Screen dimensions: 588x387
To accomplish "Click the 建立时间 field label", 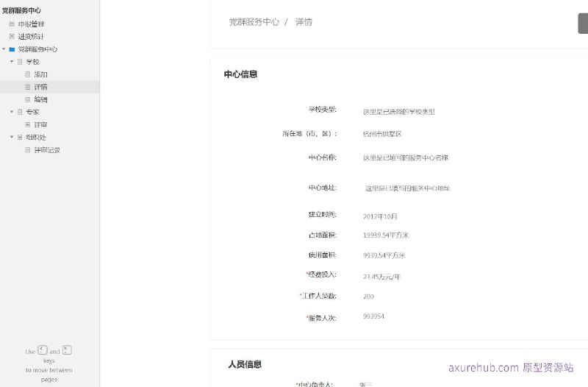I will coord(323,214).
